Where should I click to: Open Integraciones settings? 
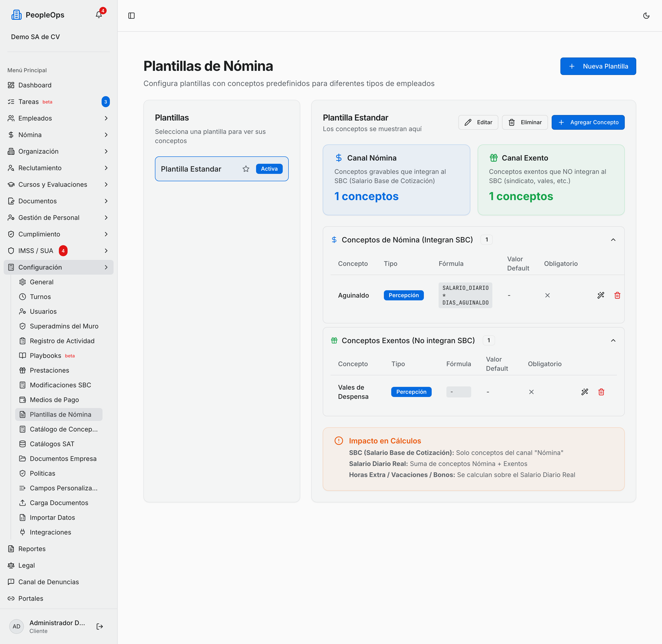[59, 532]
